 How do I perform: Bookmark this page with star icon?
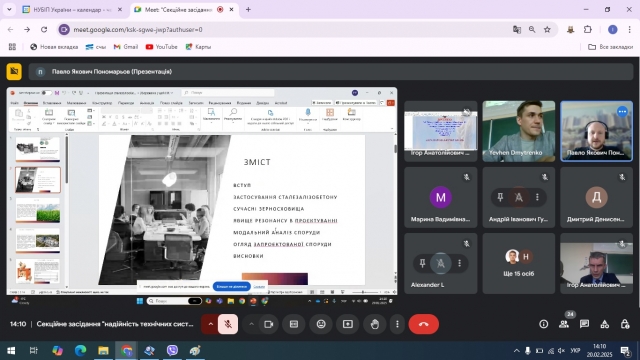click(547, 29)
